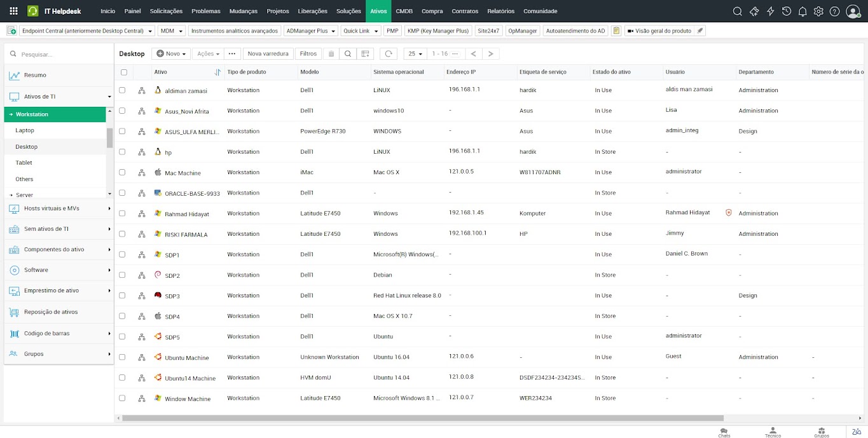The width and height of the screenshot is (868, 438).
Task: Tick the select-all checkbox in table header
Action: 123,72
